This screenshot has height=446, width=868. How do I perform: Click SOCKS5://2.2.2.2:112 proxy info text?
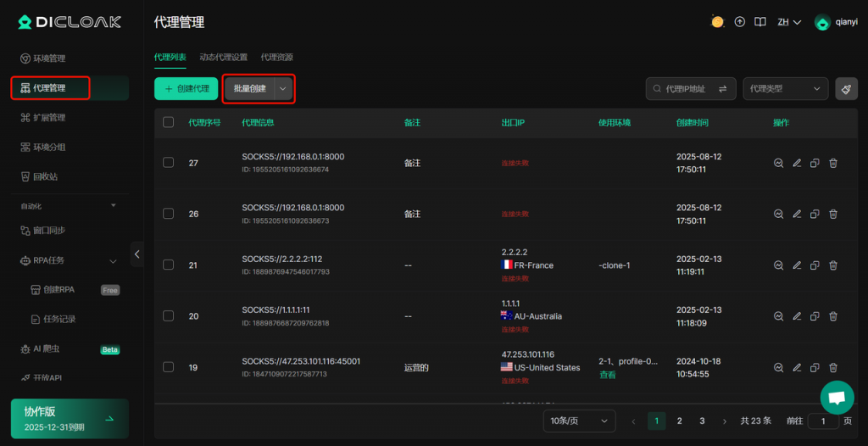[x=281, y=259]
